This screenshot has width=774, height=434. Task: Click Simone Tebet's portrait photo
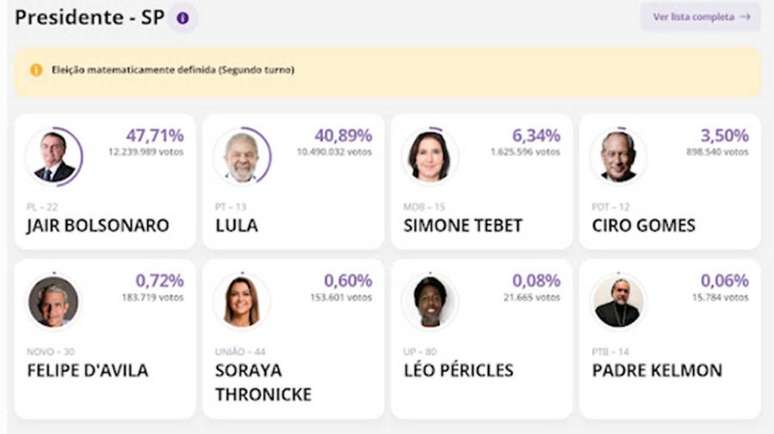430,157
